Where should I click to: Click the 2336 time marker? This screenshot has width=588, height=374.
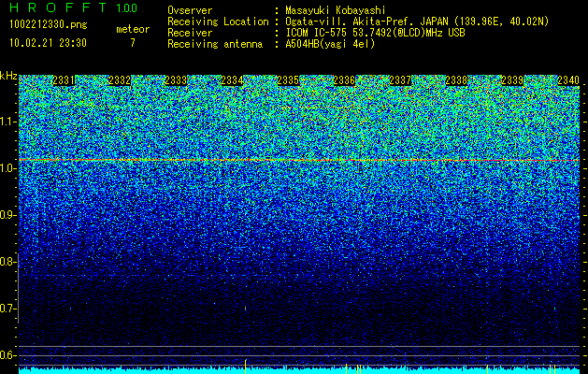pos(344,80)
